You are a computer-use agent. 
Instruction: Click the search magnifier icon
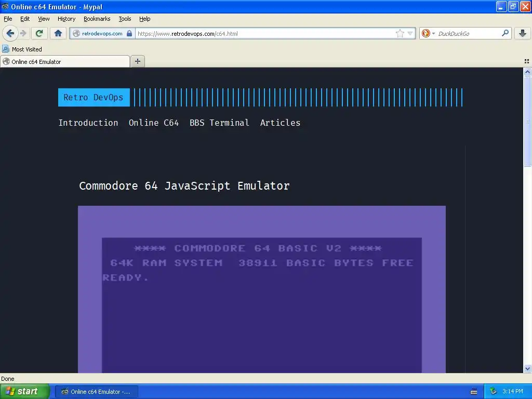click(505, 33)
